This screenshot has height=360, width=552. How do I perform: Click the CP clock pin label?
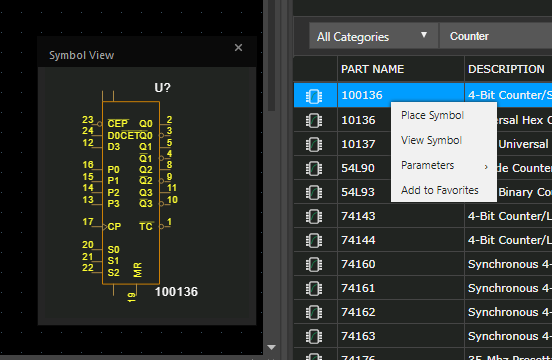click(x=114, y=227)
